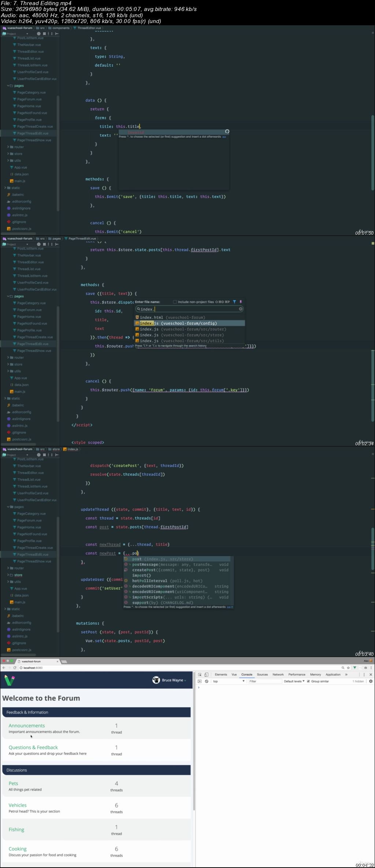Click the green forum logo in navbar
This screenshot has height=868, width=375.
pos(10,680)
